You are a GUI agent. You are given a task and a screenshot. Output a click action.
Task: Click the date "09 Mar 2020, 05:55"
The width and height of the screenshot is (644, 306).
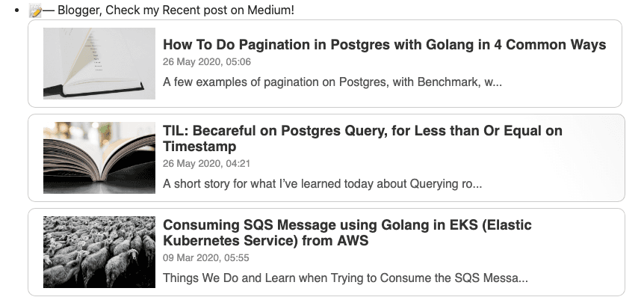point(206,258)
